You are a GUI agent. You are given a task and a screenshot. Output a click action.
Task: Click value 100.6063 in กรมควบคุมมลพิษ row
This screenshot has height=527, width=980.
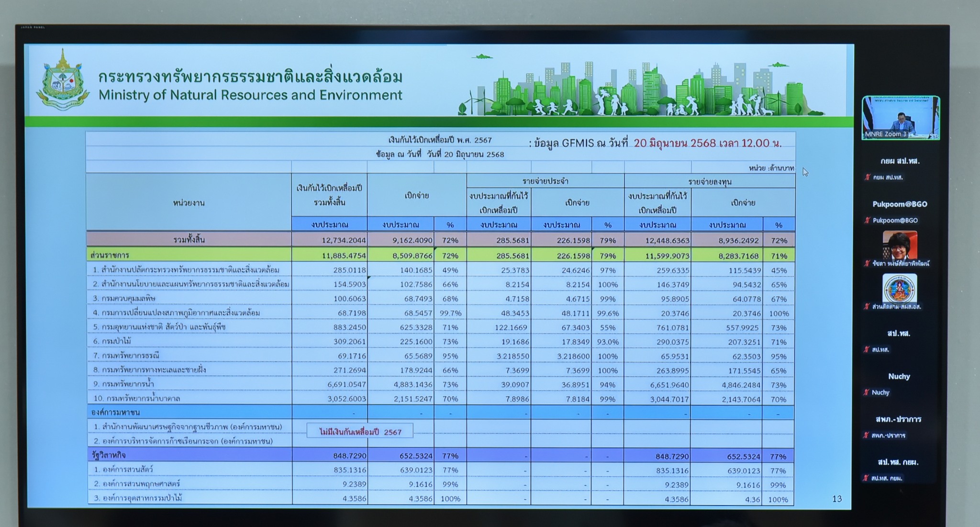[350, 299]
